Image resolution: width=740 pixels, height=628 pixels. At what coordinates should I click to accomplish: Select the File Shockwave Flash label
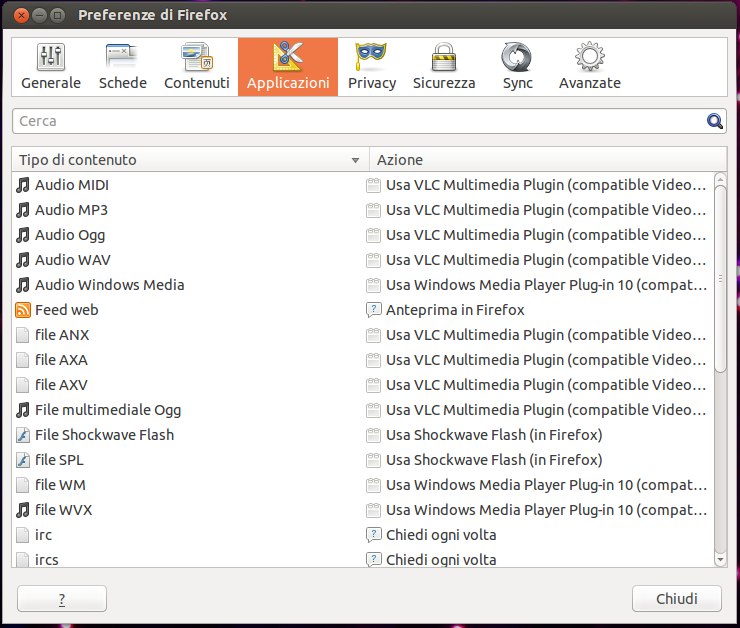pos(105,435)
